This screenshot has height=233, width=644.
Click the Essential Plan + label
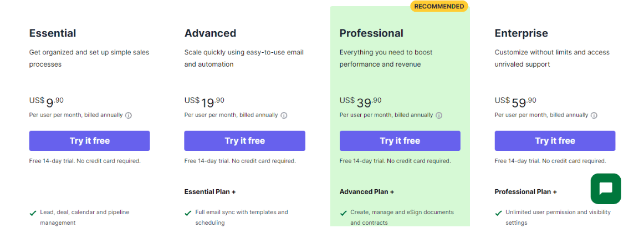210,192
